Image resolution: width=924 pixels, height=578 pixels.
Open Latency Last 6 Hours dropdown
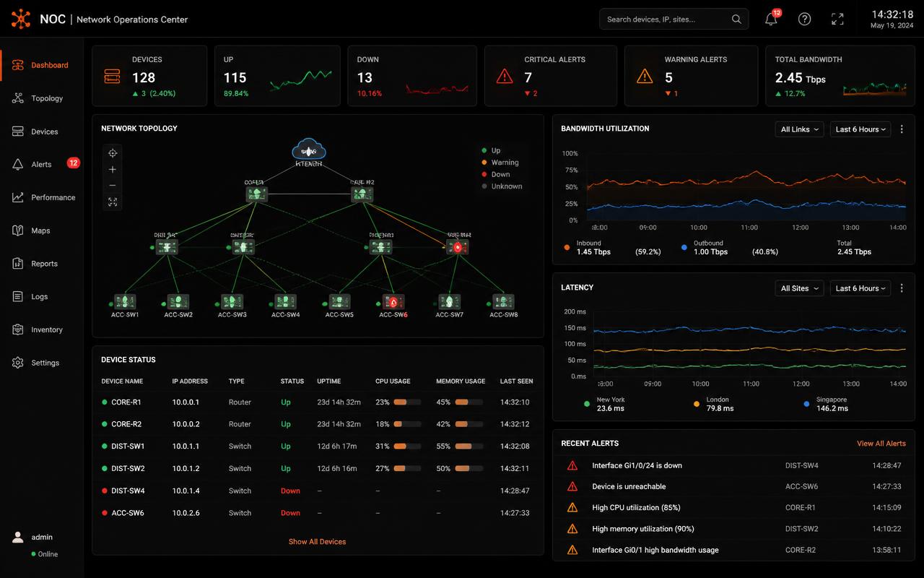click(x=860, y=288)
